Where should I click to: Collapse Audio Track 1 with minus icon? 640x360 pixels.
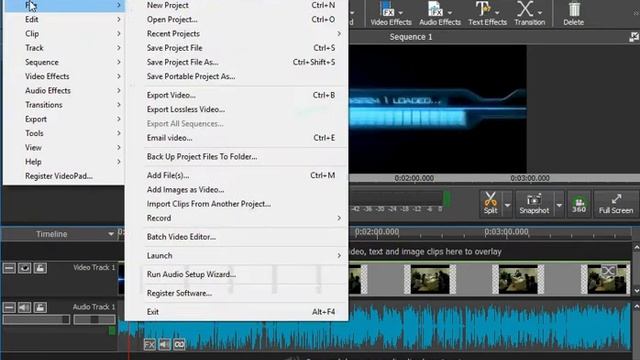(x=9, y=307)
